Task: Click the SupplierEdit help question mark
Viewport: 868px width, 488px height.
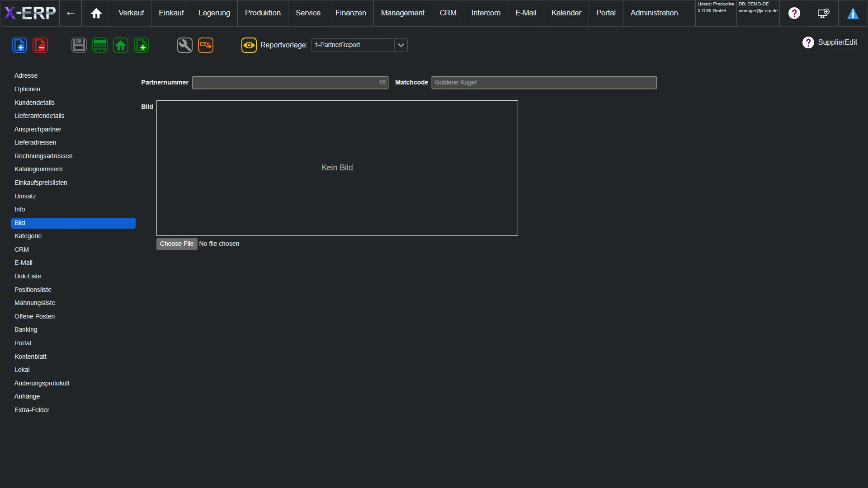Action: 808,42
